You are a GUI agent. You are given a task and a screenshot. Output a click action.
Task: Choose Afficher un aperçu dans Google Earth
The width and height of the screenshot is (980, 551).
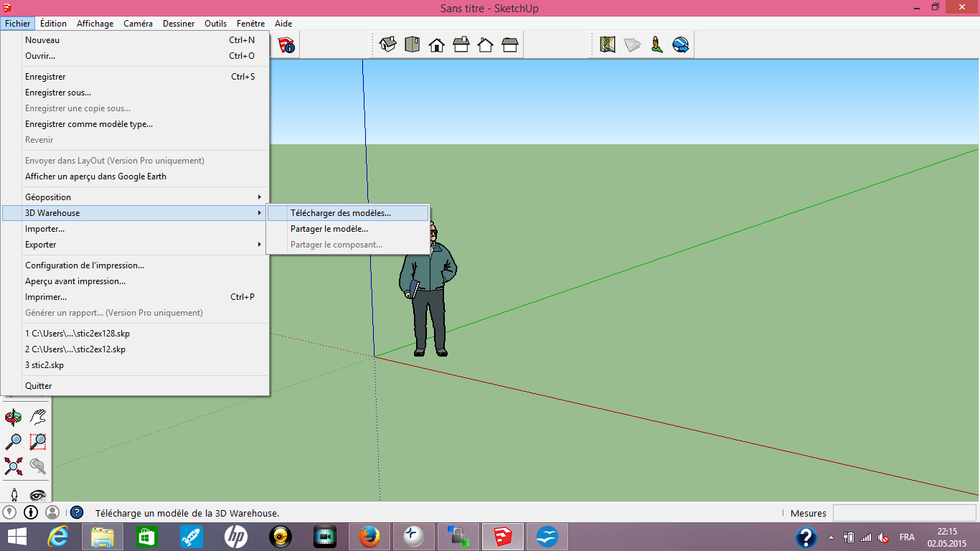136,176
